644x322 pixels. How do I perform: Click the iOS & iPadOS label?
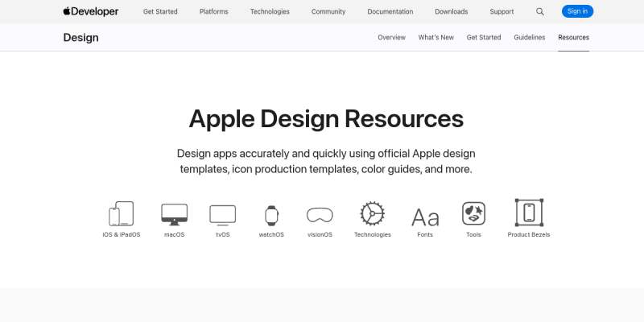(x=122, y=234)
